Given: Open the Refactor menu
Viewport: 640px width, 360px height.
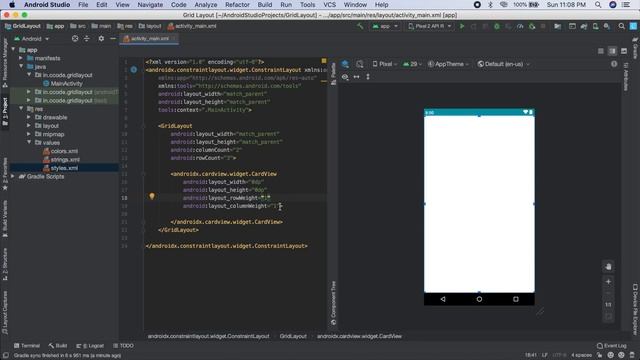Looking at the screenshot, I should pos(237,5).
